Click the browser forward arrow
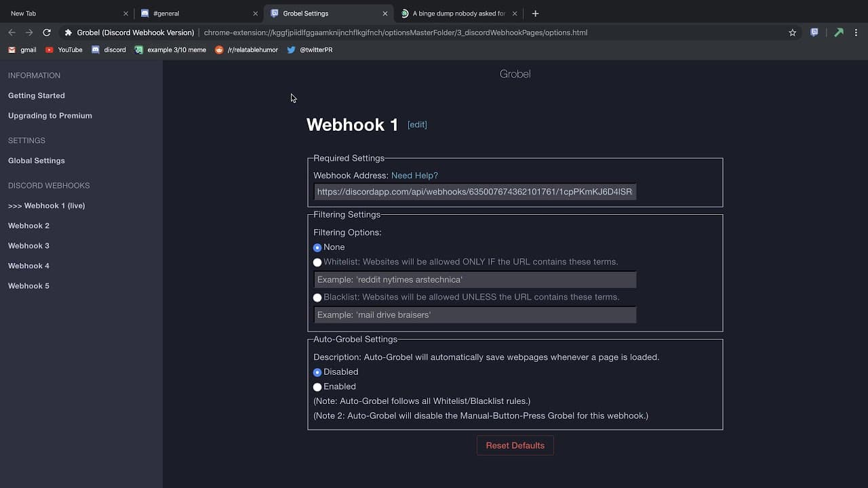The width and height of the screenshot is (868, 488). (29, 33)
